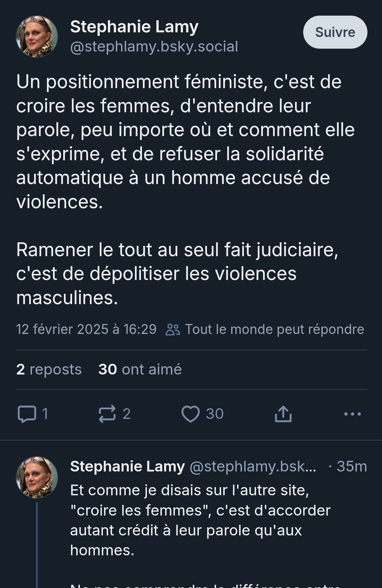Open the reply author's name link

[127, 466]
